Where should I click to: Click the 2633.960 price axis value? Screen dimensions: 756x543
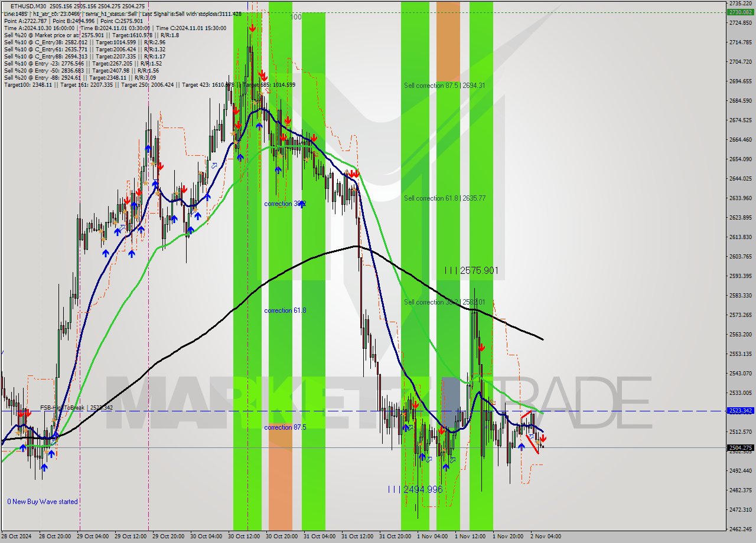coord(740,198)
